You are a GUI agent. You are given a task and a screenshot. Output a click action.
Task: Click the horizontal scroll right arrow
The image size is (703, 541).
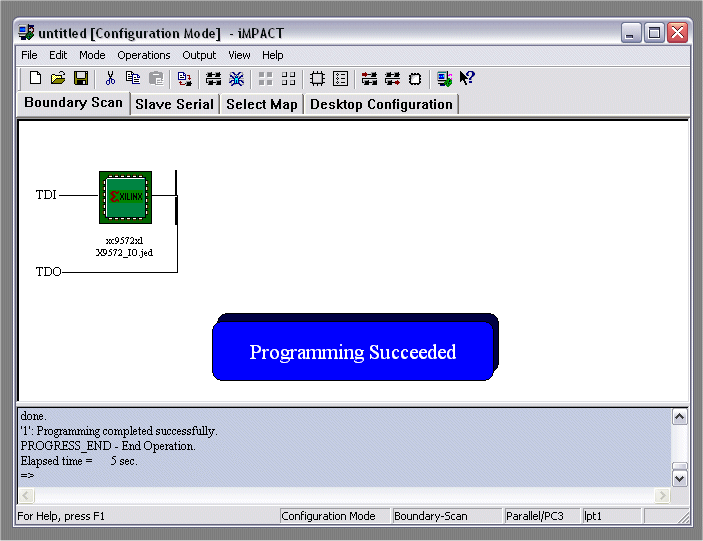(x=662, y=495)
